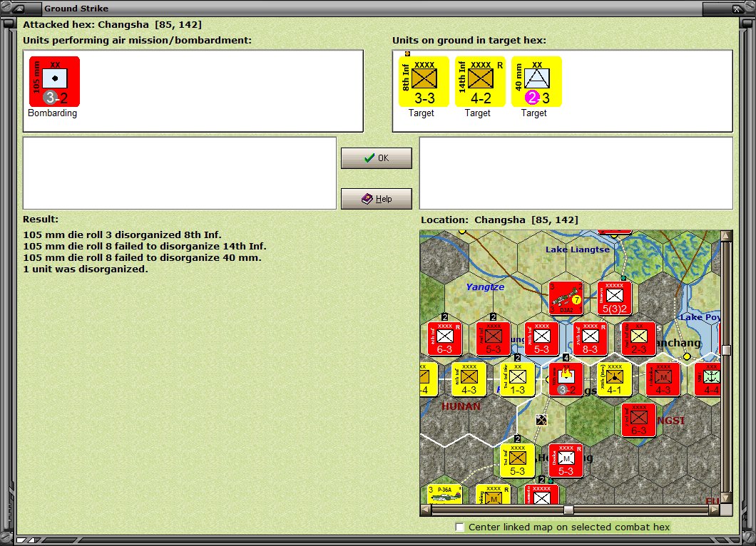Click the red 5-3 white-symbol counter by the 8-3 counter
Screen dimensions: 756x546
[541, 339]
